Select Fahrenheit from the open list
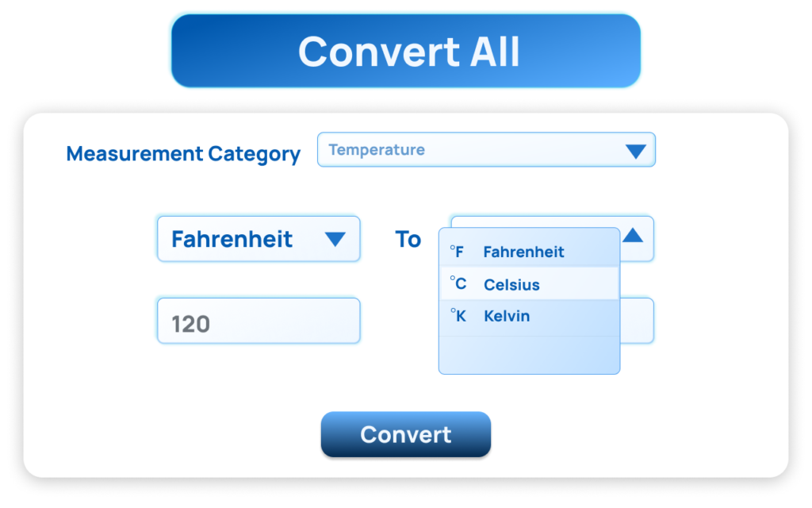The image size is (812, 508). [523, 252]
